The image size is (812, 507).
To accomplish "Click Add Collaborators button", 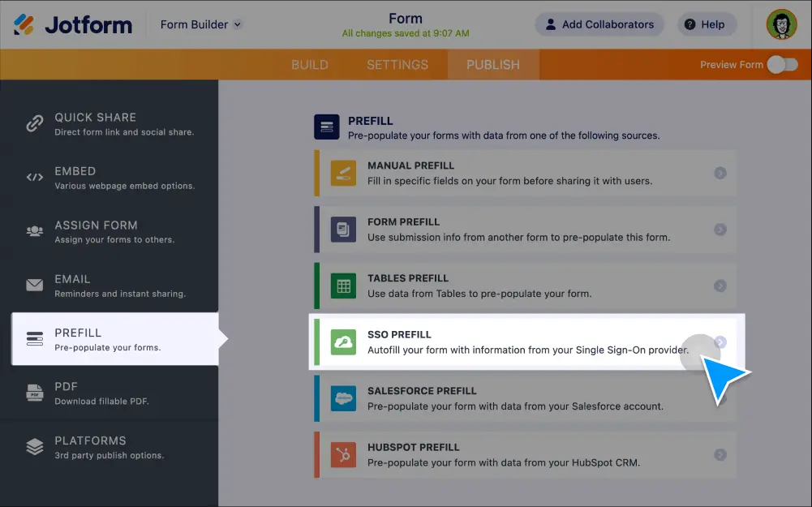I will 599,24.
